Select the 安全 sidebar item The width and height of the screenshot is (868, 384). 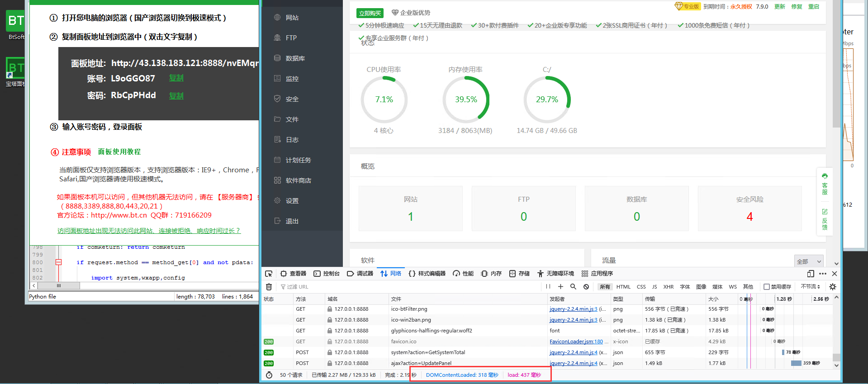[292, 99]
